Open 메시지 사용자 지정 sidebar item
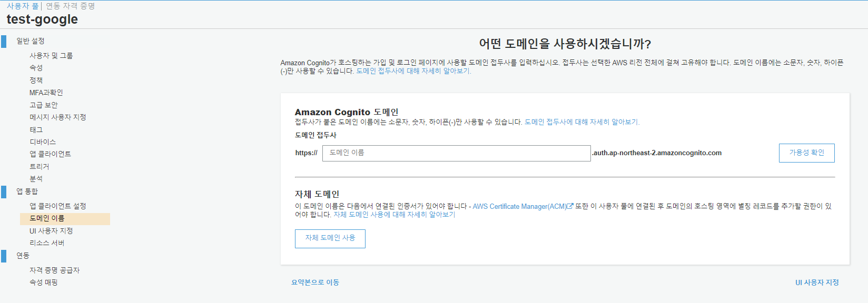The height and width of the screenshot is (303, 868). point(57,117)
